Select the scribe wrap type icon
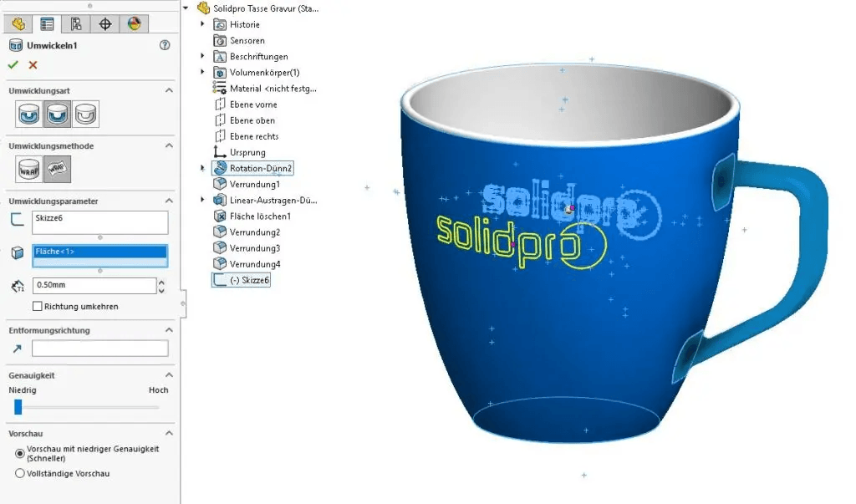The width and height of the screenshot is (856, 504). click(84, 114)
